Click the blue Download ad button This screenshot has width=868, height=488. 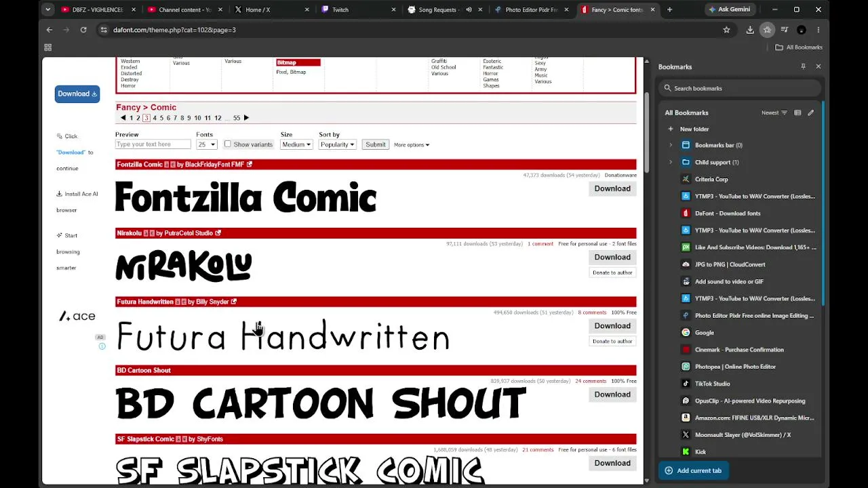[77, 94]
